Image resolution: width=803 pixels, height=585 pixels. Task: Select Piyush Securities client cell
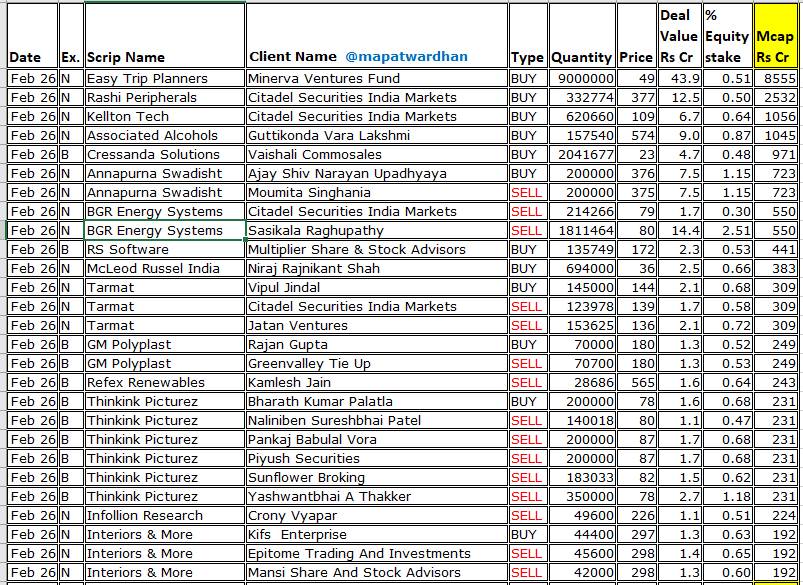point(377,458)
